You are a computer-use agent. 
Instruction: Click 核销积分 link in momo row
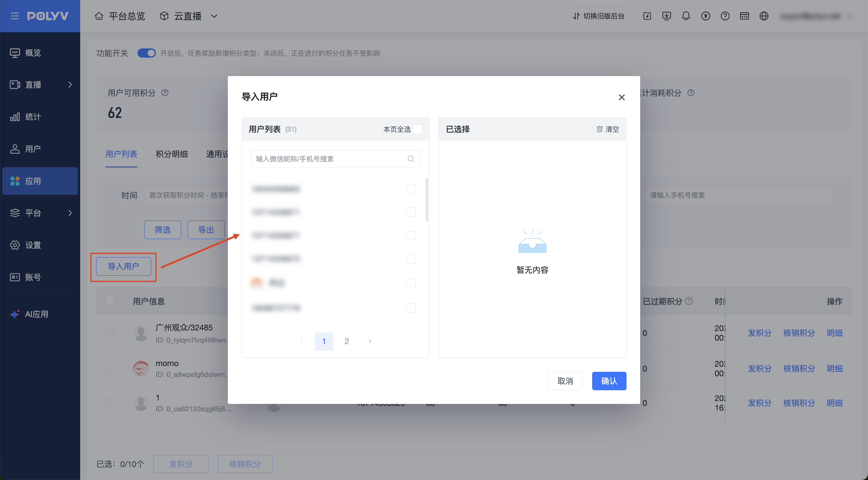click(799, 368)
